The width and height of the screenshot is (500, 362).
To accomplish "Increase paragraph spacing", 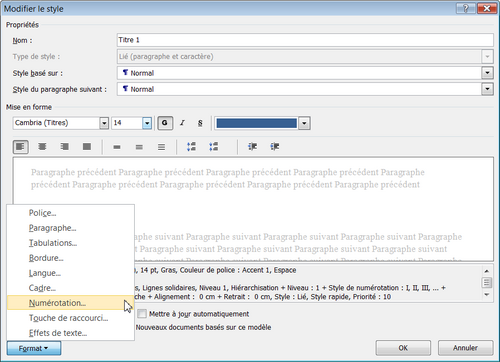I will coord(191,147).
